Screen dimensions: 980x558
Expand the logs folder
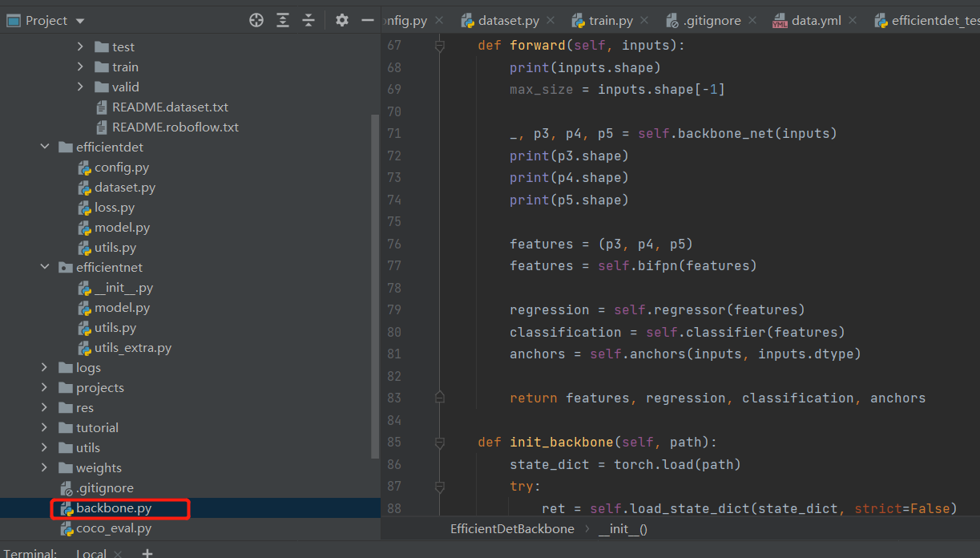[x=45, y=368]
